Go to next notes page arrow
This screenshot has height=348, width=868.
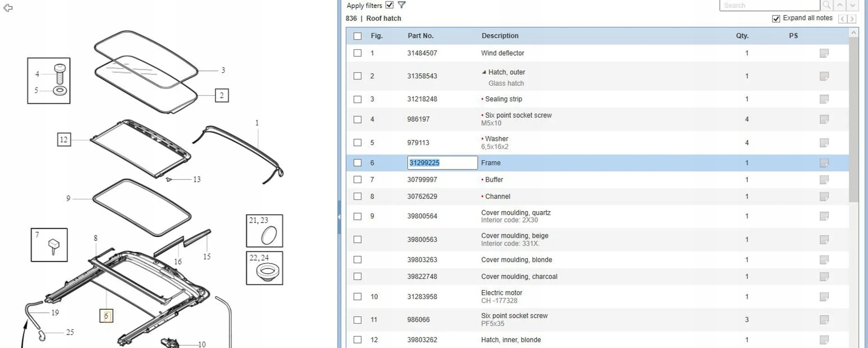pos(852,19)
